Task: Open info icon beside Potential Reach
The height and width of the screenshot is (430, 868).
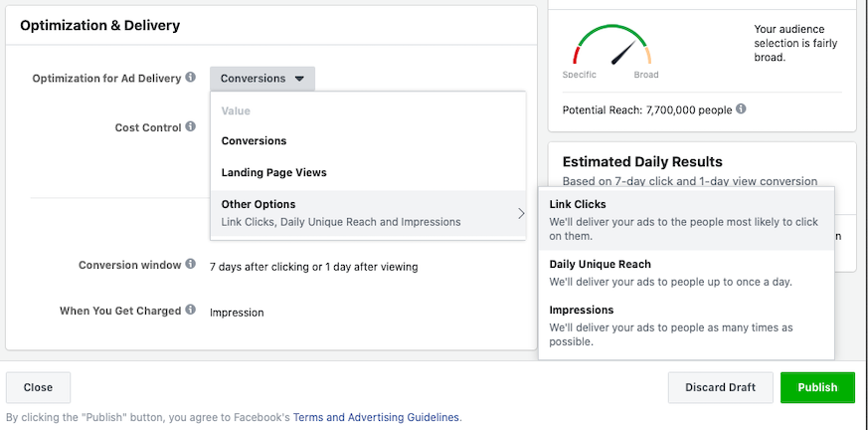Action: [741, 108]
